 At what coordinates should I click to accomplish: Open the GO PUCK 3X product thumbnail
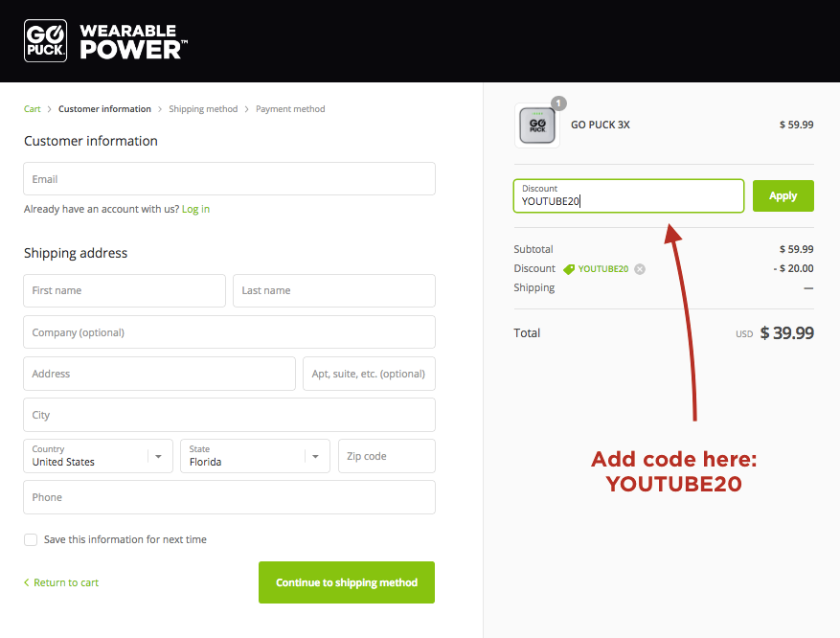[x=536, y=125]
